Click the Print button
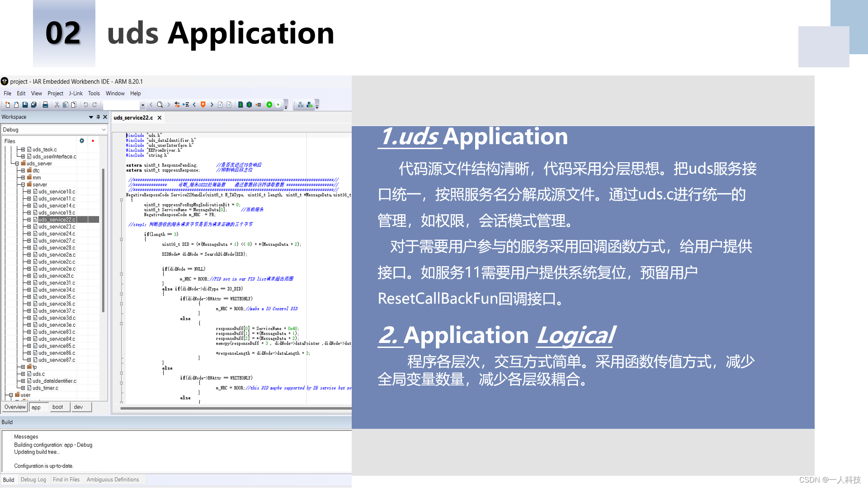The width and height of the screenshot is (868, 488). 45,104
